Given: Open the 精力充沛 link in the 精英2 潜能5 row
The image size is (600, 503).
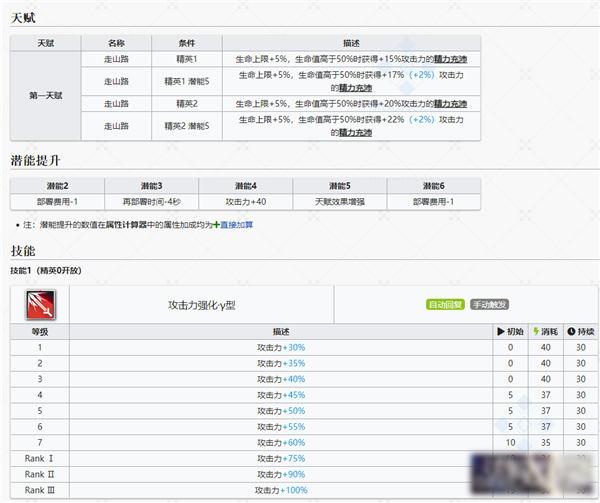Looking at the screenshot, I should [355, 133].
